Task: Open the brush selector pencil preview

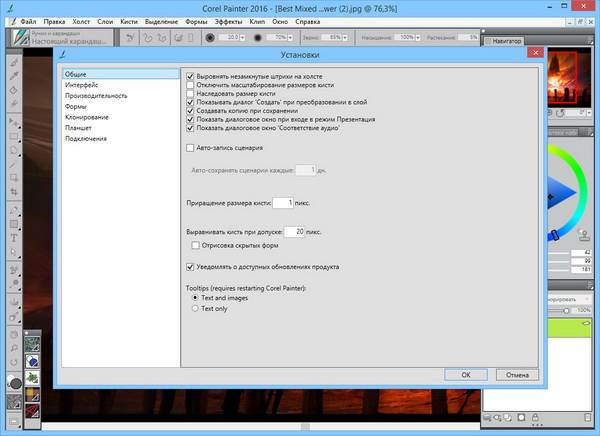Action: (15, 36)
